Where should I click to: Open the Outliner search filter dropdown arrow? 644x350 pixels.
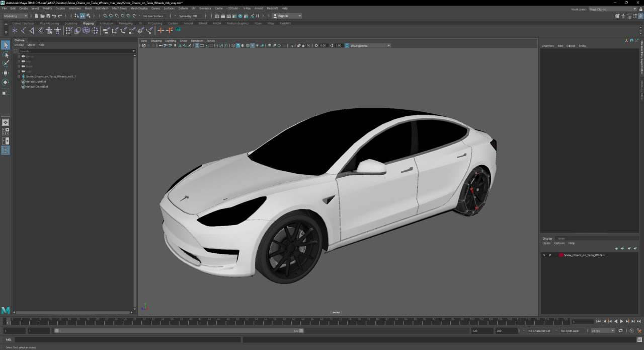[133, 51]
